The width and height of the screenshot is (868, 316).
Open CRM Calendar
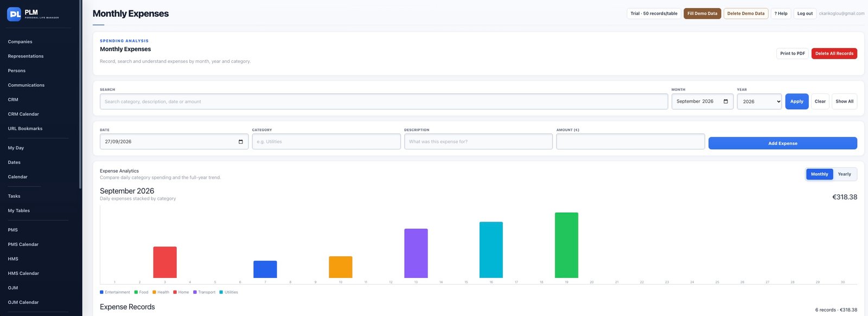(23, 114)
